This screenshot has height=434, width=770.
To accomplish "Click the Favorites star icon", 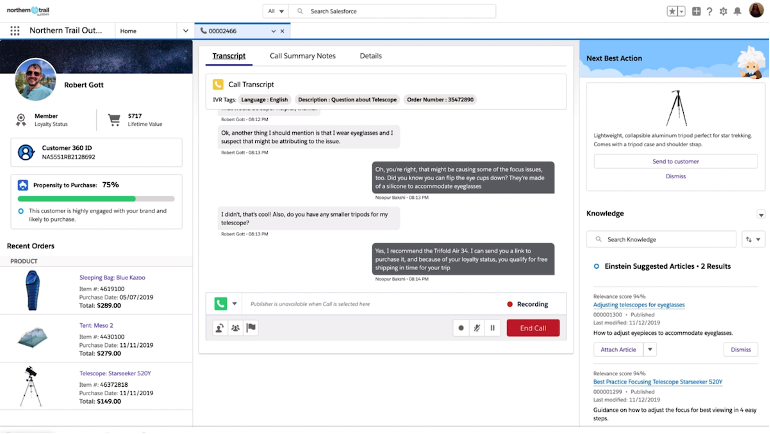I will pos(672,11).
